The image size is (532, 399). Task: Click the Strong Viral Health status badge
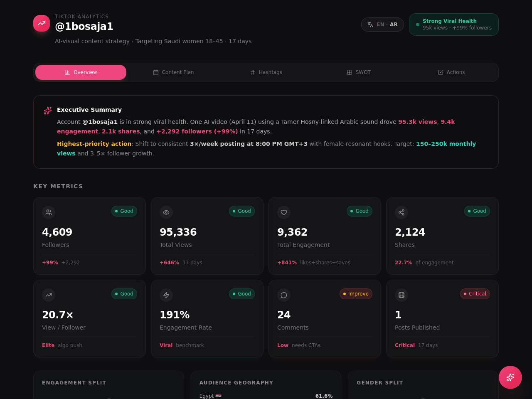click(x=454, y=25)
